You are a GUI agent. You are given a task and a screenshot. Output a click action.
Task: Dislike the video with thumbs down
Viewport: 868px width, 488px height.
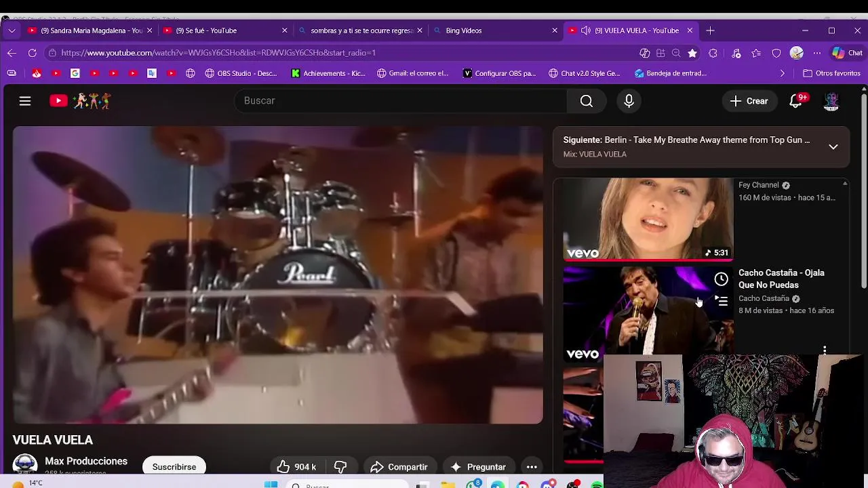(x=340, y=467)
